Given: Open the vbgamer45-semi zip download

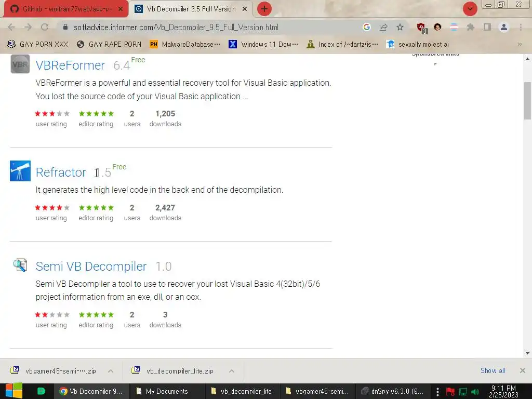Looking at the screenshot, I should [54, 371].
